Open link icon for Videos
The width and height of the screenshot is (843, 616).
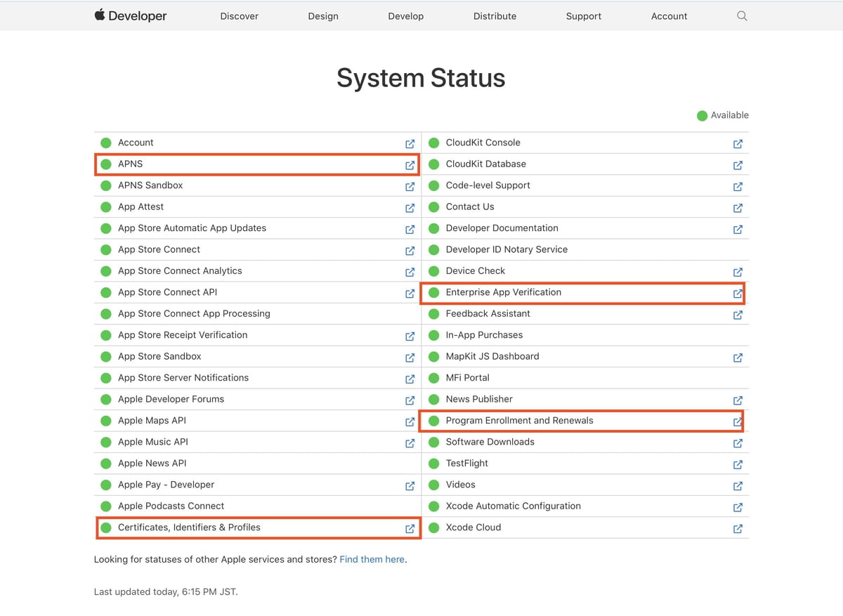[738, 486]
